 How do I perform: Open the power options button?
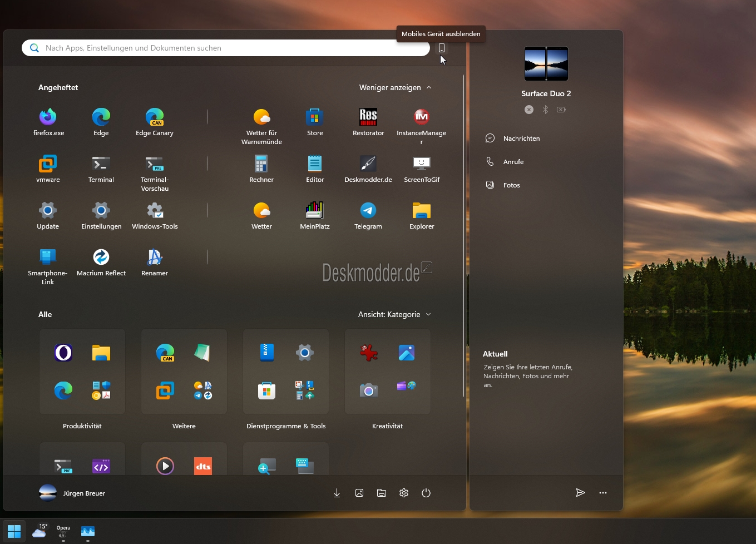click(426, 493)
